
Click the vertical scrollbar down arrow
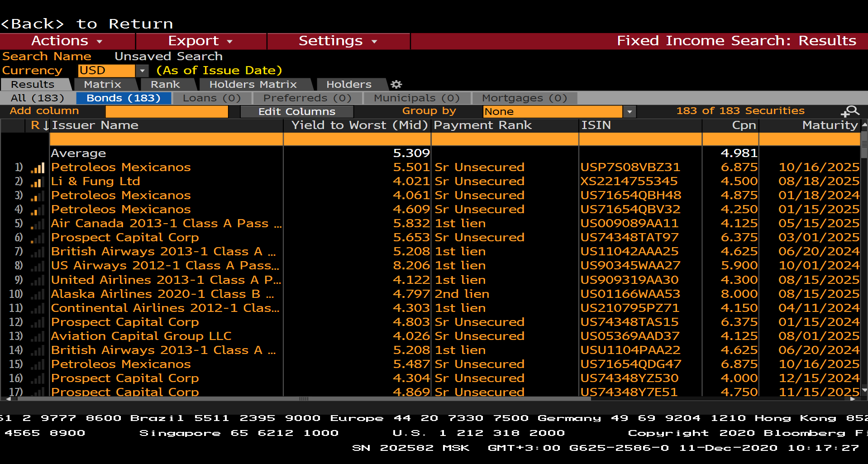point(864,390)
